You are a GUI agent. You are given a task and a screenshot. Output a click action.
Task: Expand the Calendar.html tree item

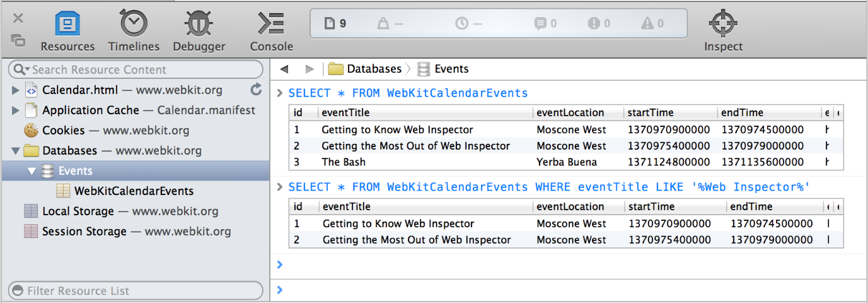pyautogui.click(x=16, y=90)
